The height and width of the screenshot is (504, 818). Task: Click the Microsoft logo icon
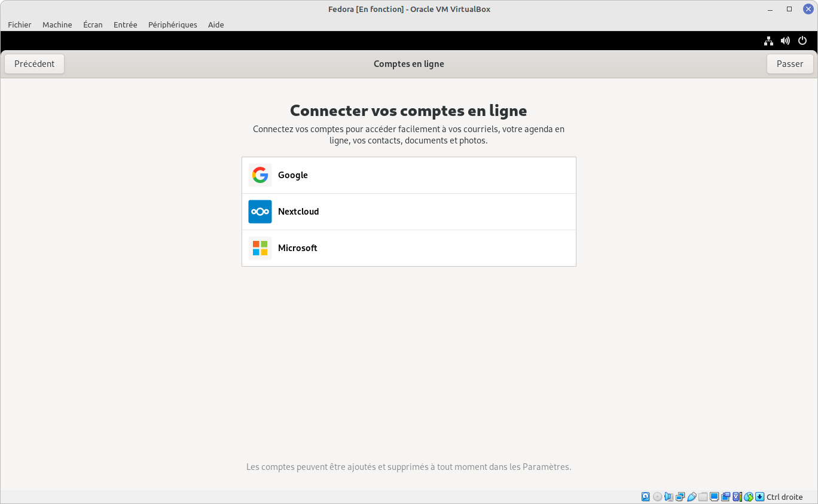tap(260, 248)
